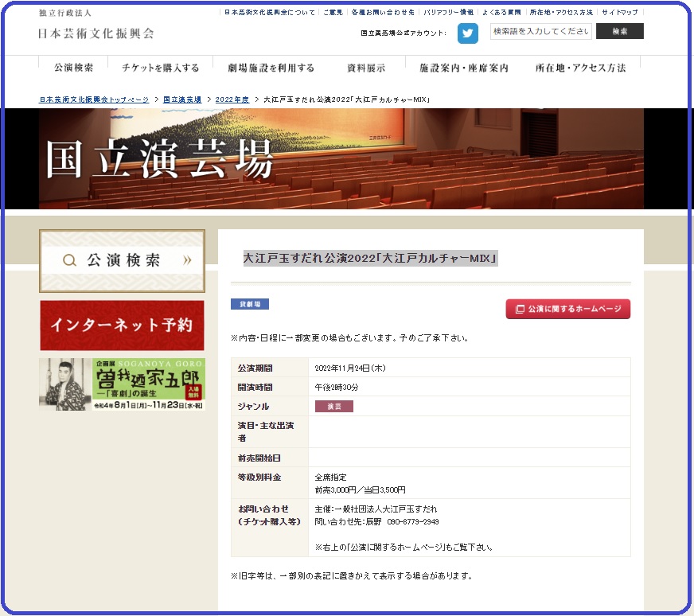
Task: Click the window icon on 公演に関するホームページ button
Action: pyautogui.click(x=520, y=309)
